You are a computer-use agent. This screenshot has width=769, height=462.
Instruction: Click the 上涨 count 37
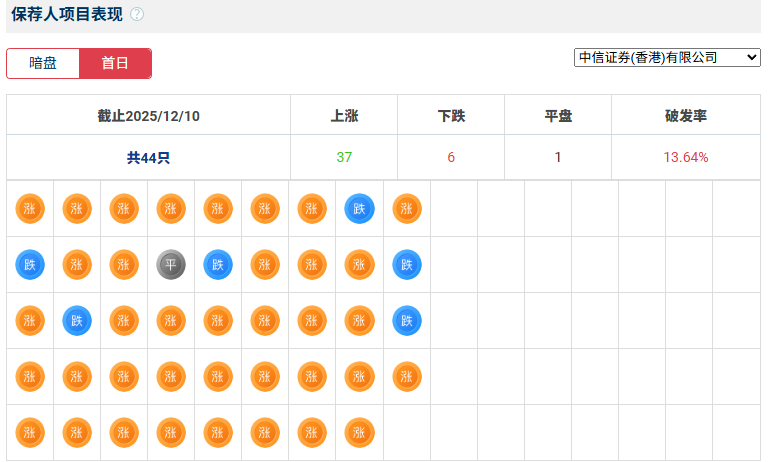pos(344,157)
